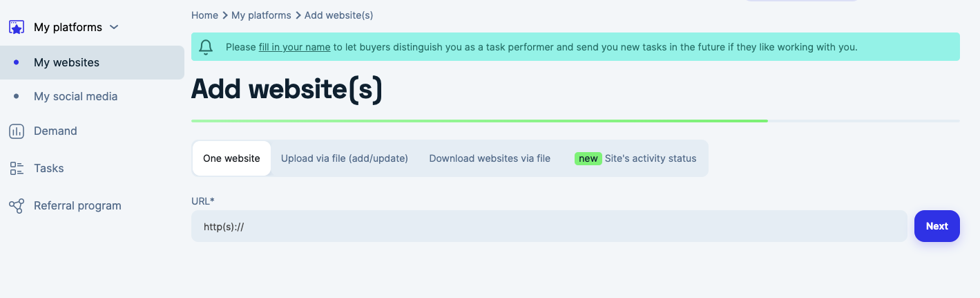Open My websites in the sidebar

(x=66, y=62)
